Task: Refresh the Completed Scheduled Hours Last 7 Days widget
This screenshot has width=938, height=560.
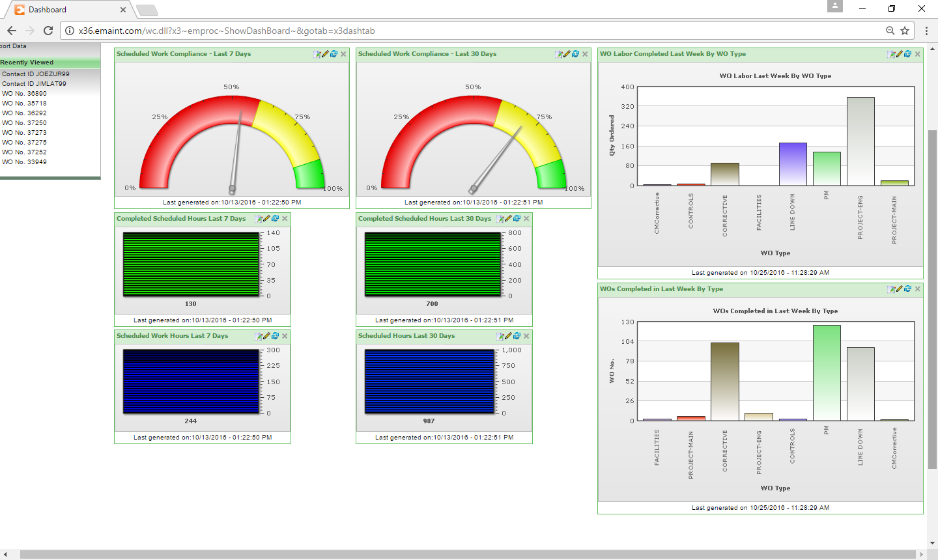Action: [x=276, y=219]
